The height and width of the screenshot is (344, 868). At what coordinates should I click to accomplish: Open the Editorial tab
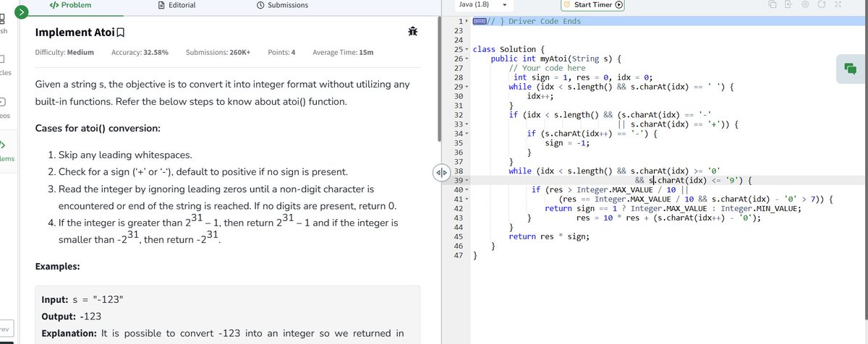(x=176, y=6)
